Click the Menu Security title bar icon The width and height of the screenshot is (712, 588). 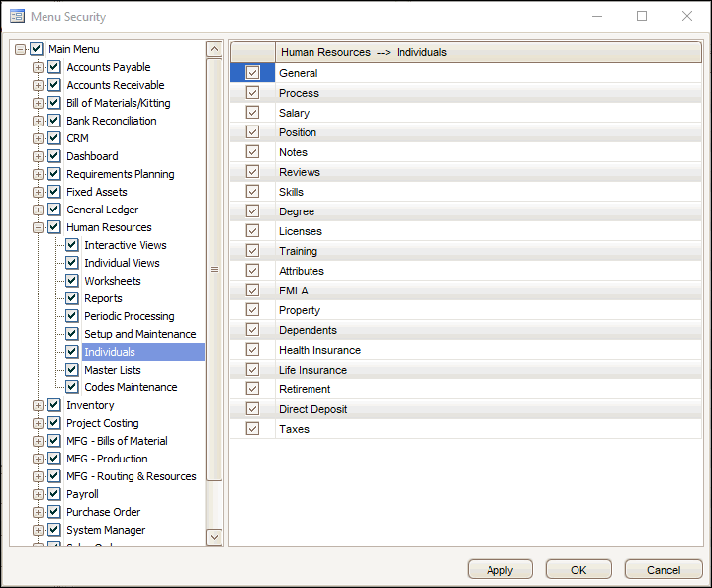click(x=17, y=17)
